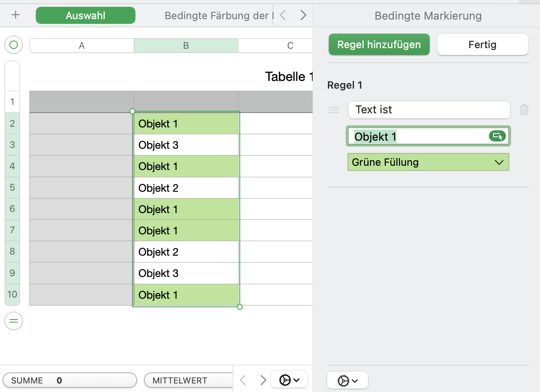Open the Bedingte Färbung sheet tab
This screenshot has height=392, width=540.
216,16
